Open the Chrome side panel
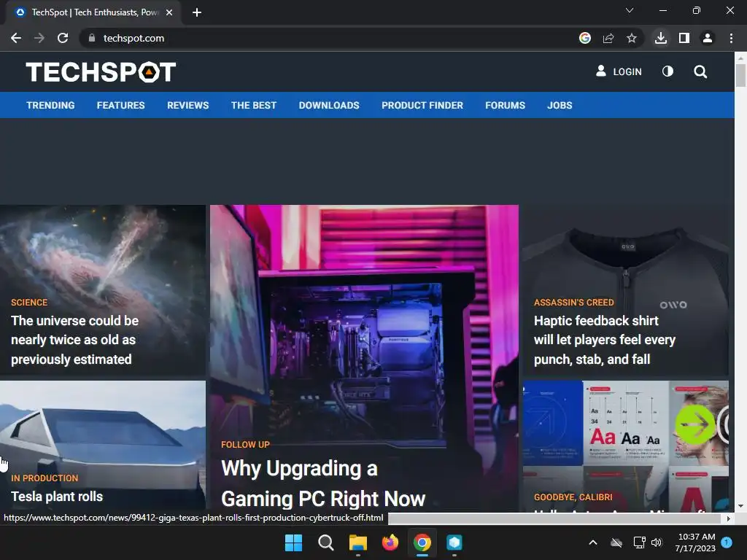Viewport: 747px width, 560px height. point(684,38)
